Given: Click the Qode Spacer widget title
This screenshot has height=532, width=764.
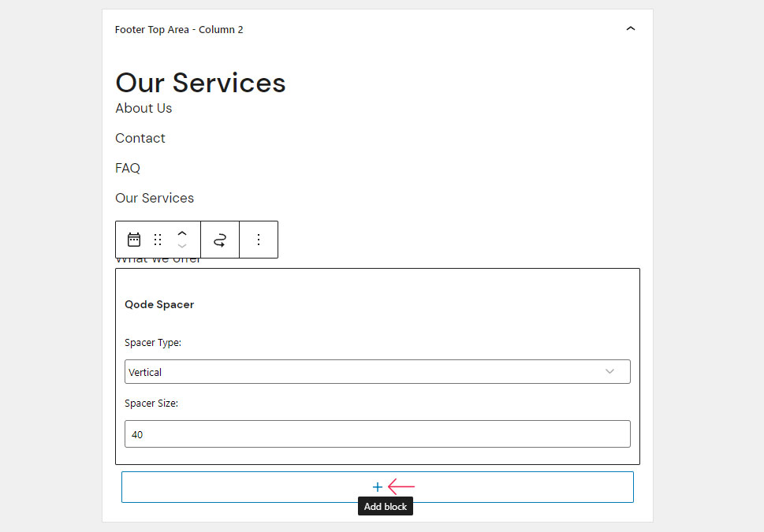Looking at the screenshot, I should tap(159, 304).
